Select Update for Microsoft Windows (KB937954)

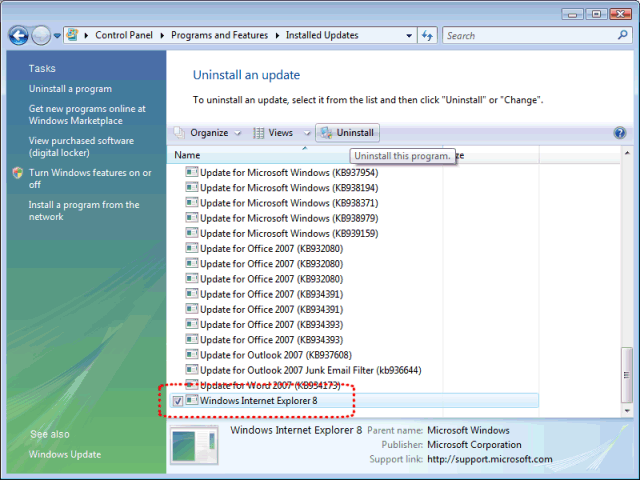[x=282, y=173]
